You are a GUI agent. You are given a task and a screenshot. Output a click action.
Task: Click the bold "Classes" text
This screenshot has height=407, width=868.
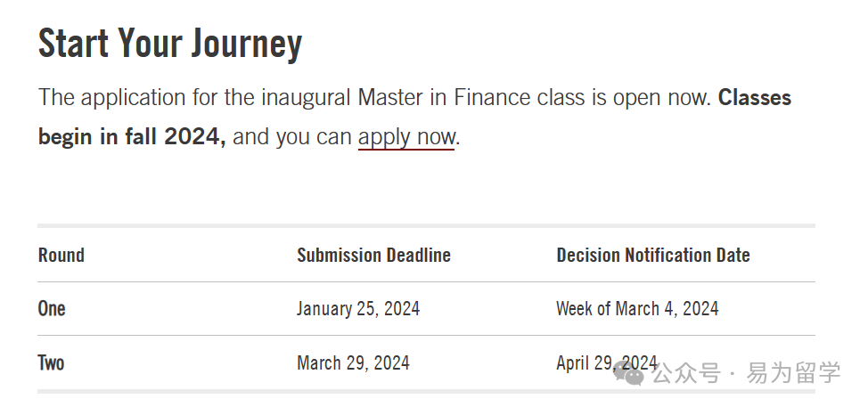coord(755,97)
